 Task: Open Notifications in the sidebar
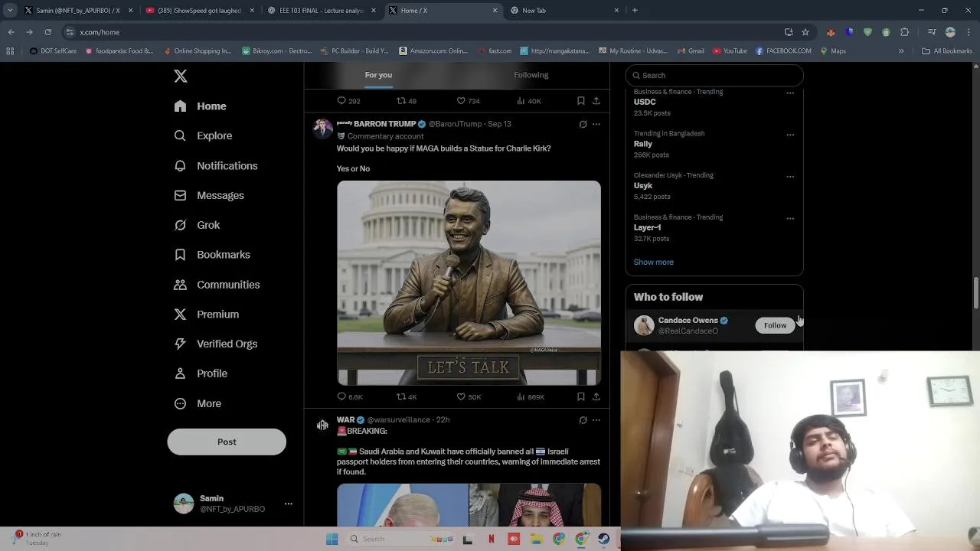point(216,165)
